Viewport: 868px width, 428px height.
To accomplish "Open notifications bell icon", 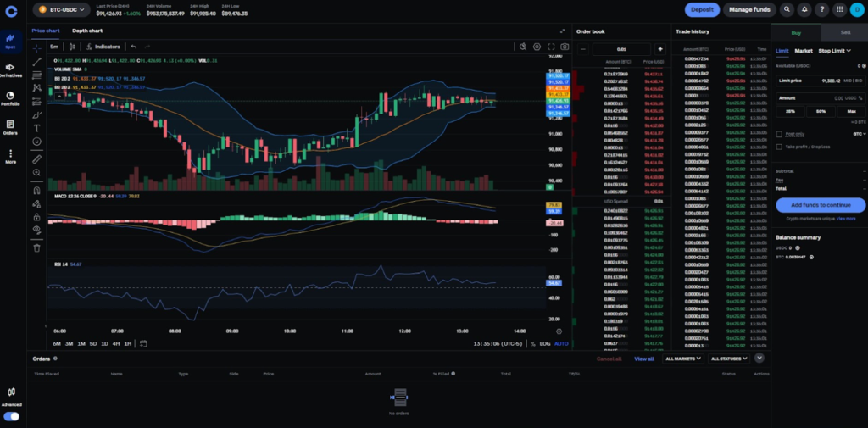I will tap(804, 9).
